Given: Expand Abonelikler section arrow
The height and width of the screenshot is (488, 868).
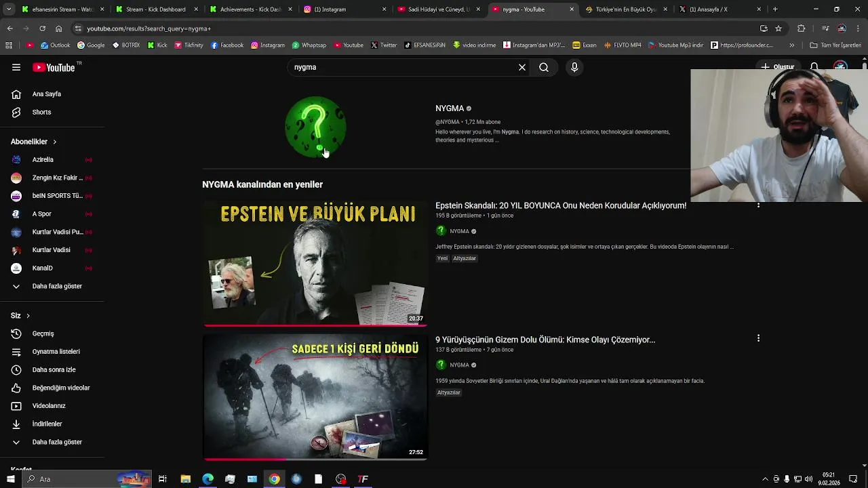Looking at the screenshot, I should click(54, 142).
